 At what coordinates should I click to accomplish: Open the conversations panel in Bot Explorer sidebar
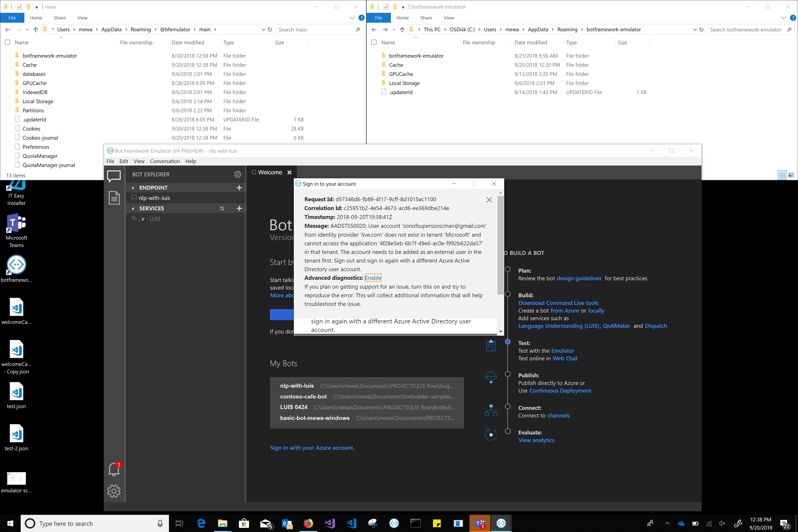(x=114, y=176)
